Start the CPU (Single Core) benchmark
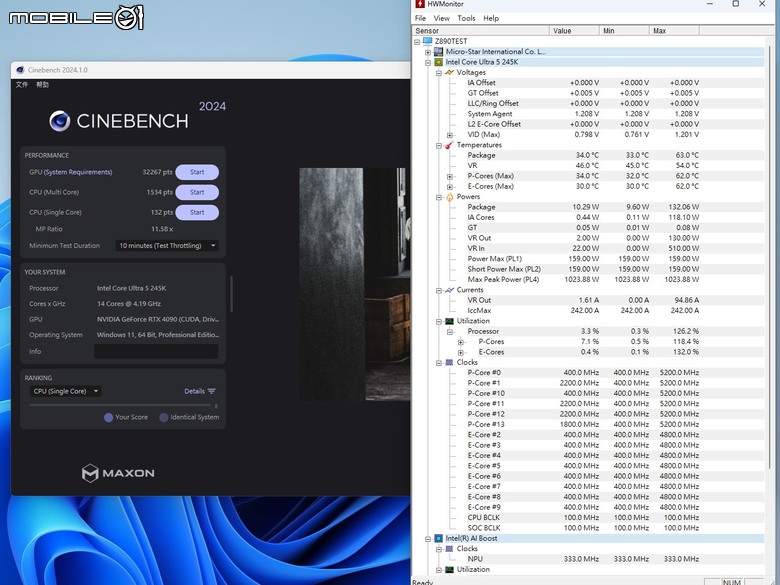Image resolution: width=780 pixels, height=585 pixels. (197, 212)
